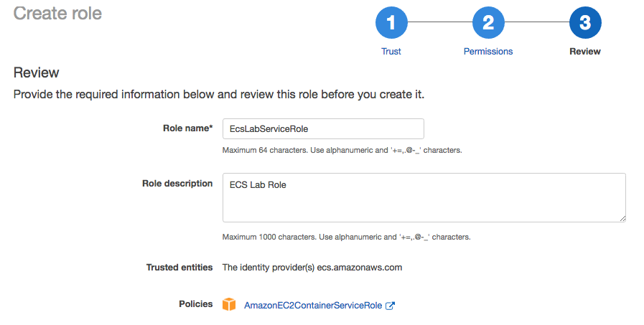Click the Policies label
The height and width of the screenshot is (325, 644).
coord(196,304)
